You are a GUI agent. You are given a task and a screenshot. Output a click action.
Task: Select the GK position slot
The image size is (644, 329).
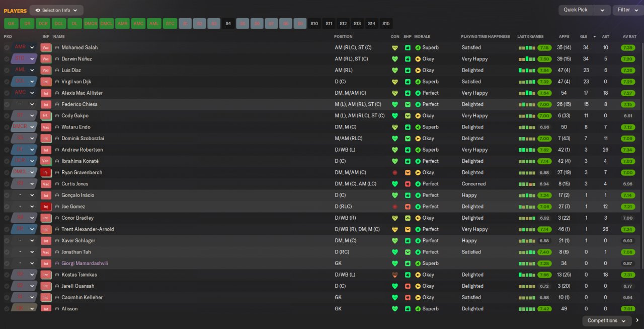[11, 24]
